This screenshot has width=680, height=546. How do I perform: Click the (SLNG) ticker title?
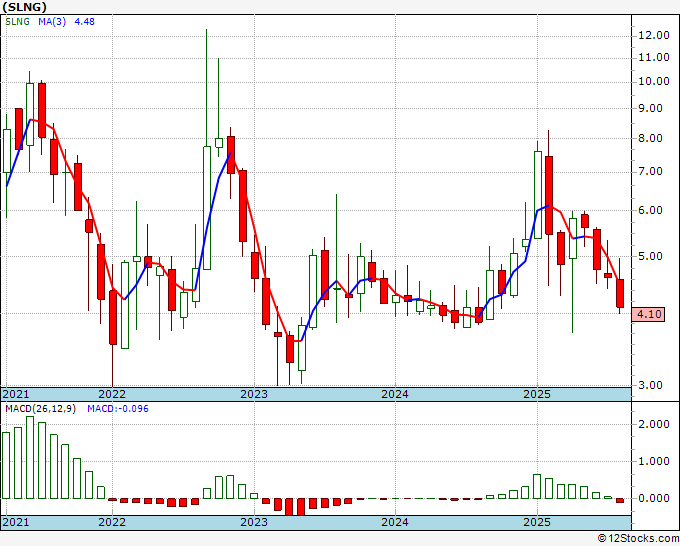[x=26, y=7]
